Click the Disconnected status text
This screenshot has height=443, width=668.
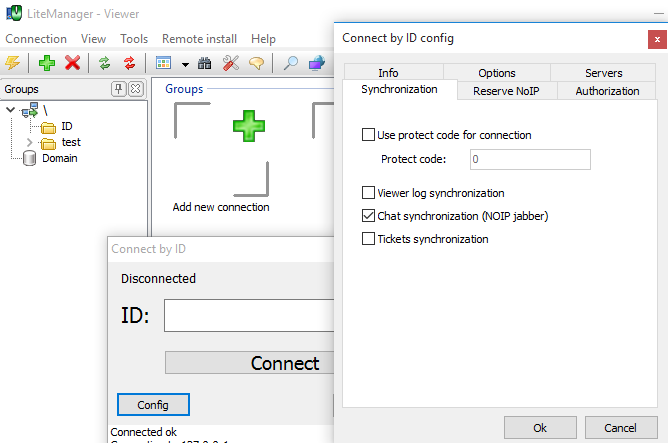tap(158, 279)
